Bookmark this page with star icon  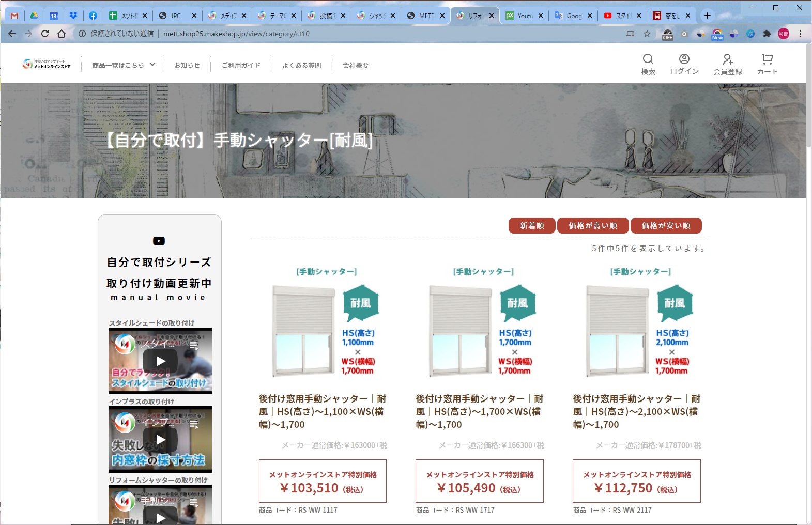tap(647, 34)
